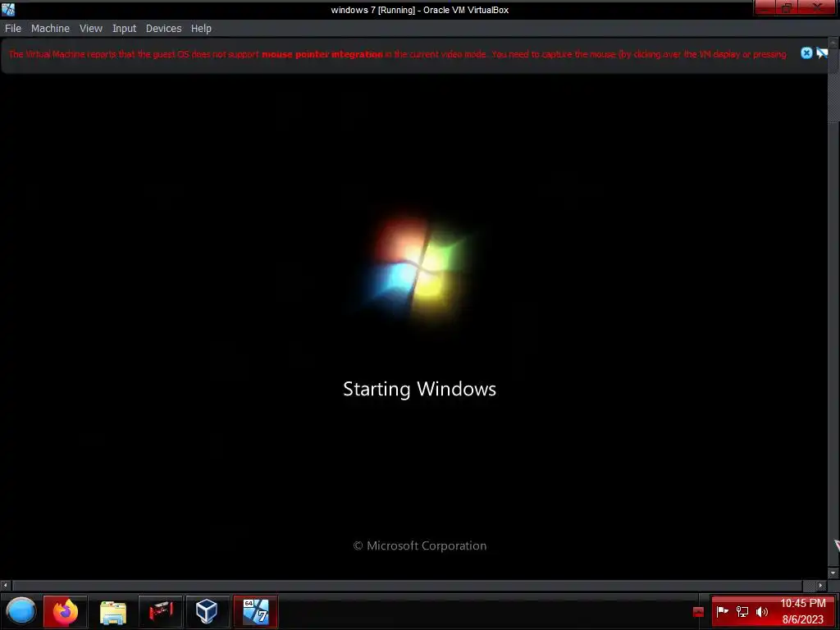840x630 pixels.
Task: Click inside the VM display to capture mouse
Action: (x=413, y=326)
